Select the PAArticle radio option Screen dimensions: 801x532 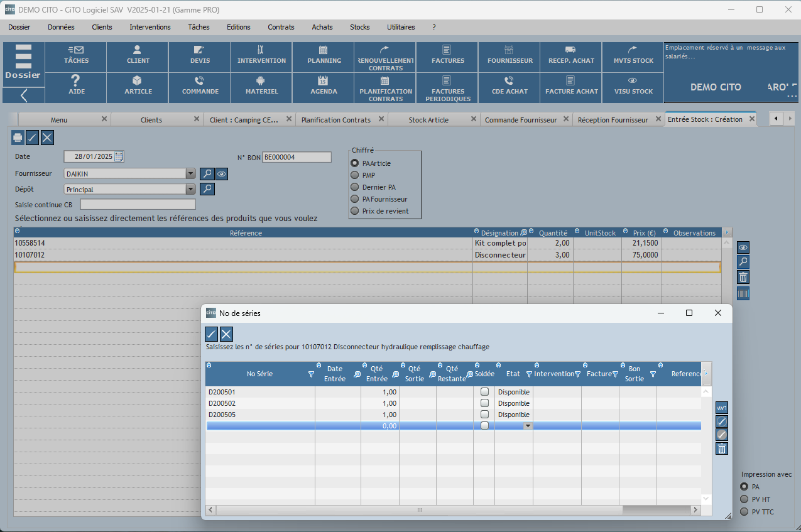(x=355, y=163)
